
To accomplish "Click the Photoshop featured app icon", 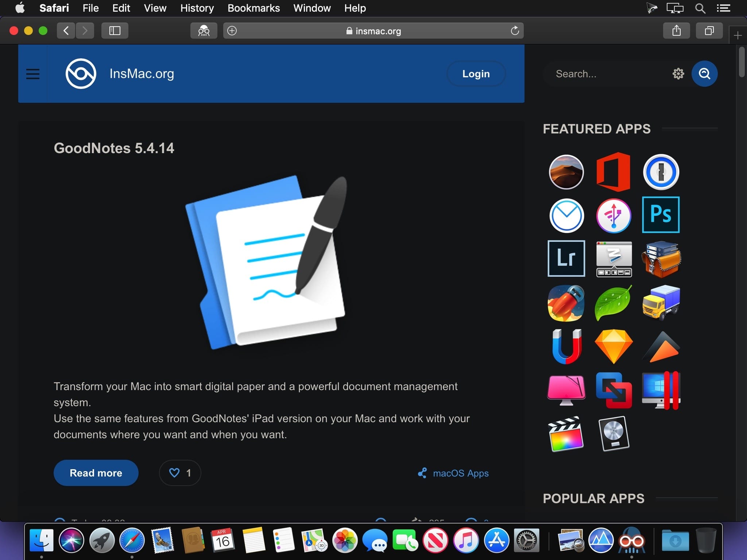I will point(661,215).
